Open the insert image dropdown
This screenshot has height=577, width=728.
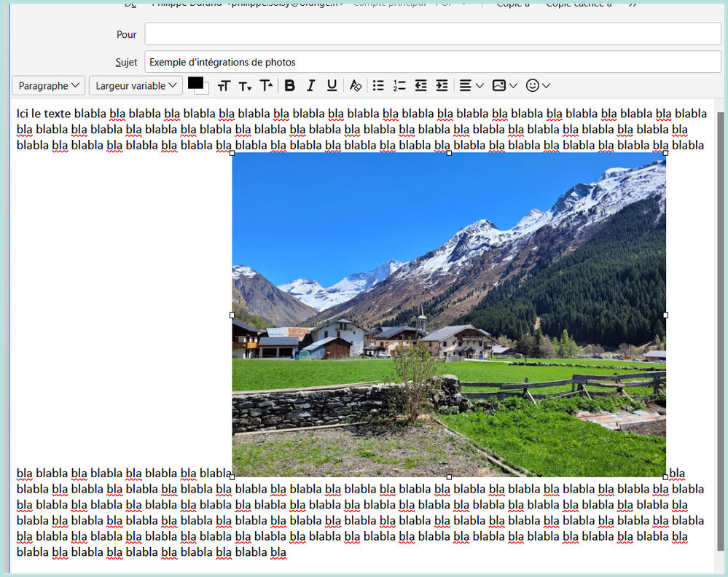point(504,86)
